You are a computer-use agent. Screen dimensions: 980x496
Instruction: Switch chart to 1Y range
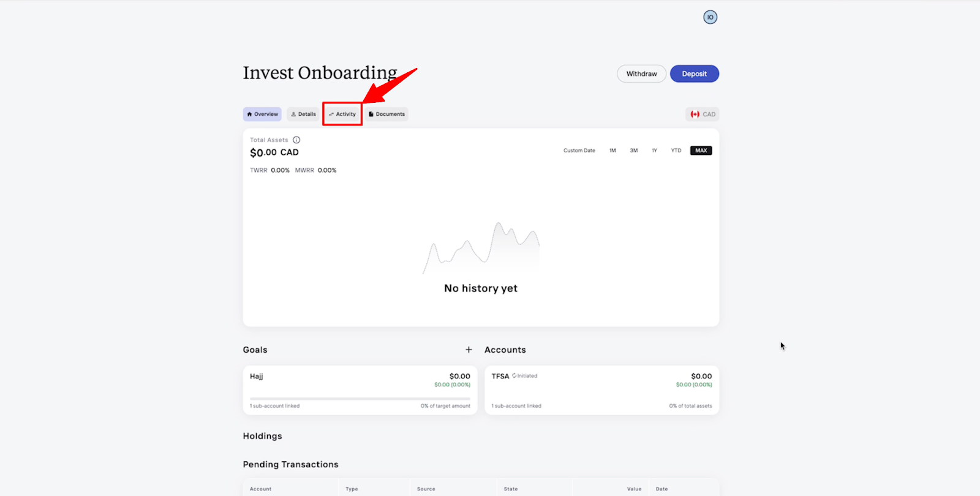point(654,151)
